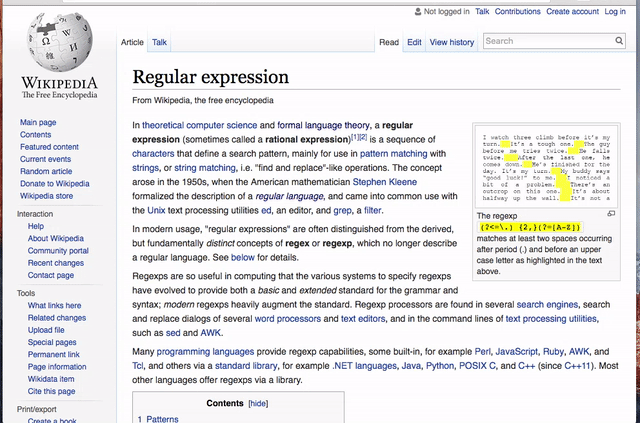Click the search magnifier icon
Screen dimensions: 640x423
pos(619,41)
